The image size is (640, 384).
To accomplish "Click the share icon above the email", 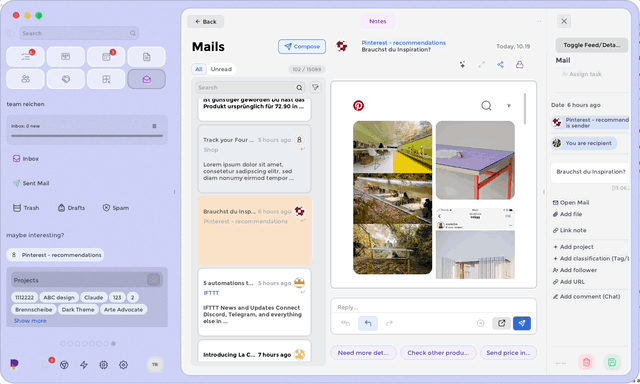I will click(500, 64).
